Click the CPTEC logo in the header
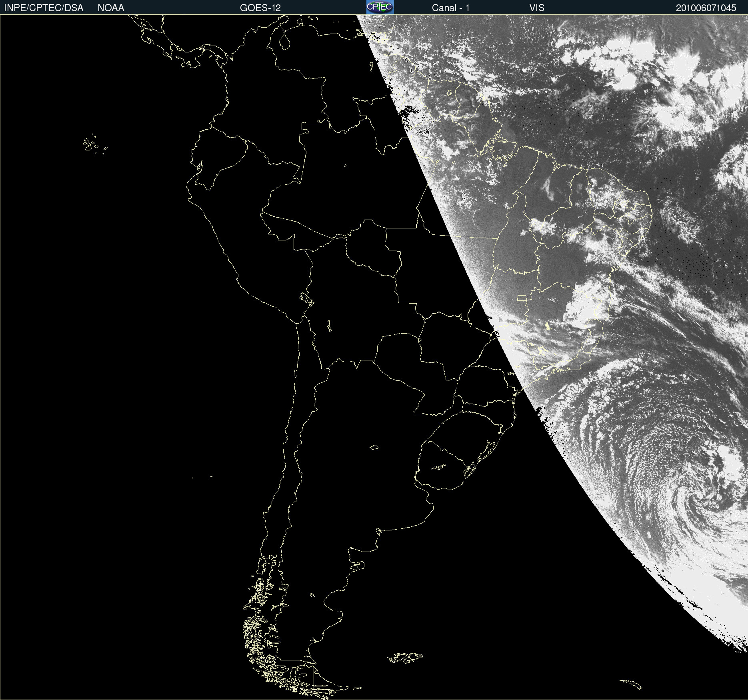This screenshot has height=700, width=748. pos(380,7)
